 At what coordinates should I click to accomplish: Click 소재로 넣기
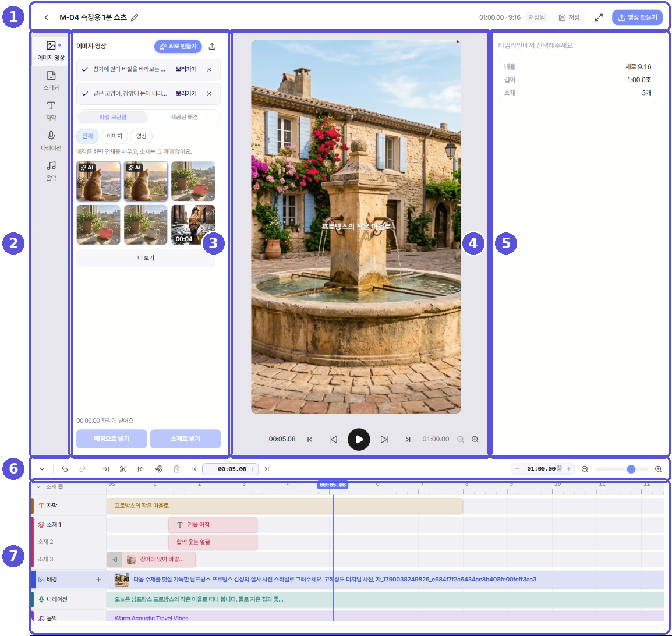click(x=186, y=439)
